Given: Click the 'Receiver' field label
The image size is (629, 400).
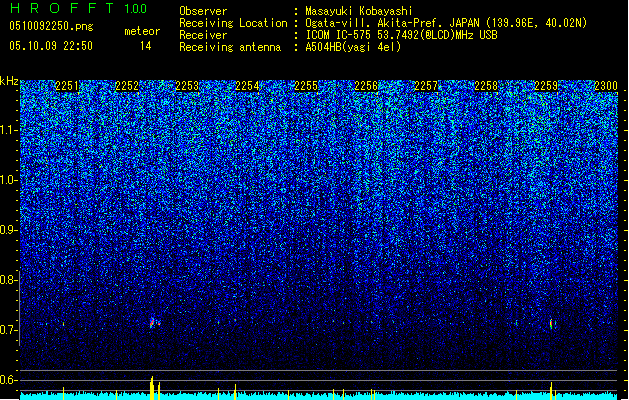Looking at the screenshot, I should [203, 35].
